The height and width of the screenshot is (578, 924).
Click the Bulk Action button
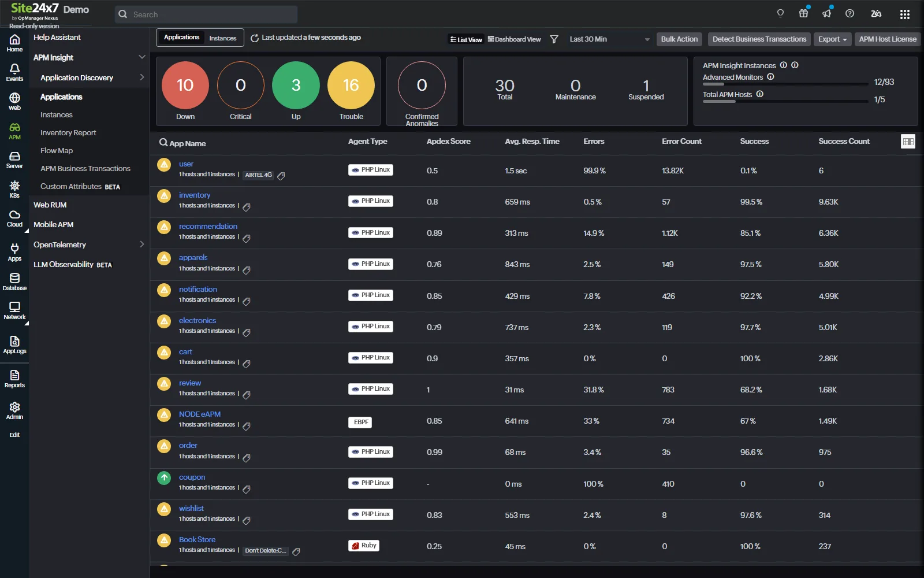click(x=679, y=39)
